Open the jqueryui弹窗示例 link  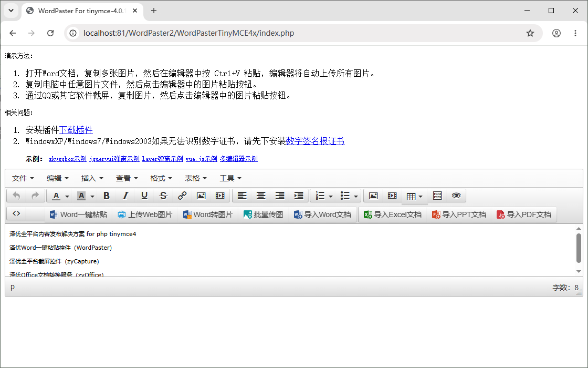[114, 159]
